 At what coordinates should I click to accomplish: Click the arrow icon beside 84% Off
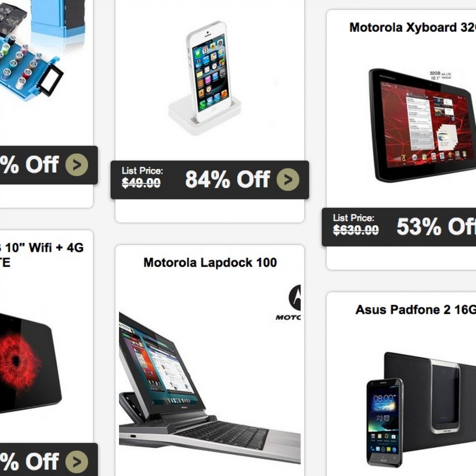click(x=288, y=180)
